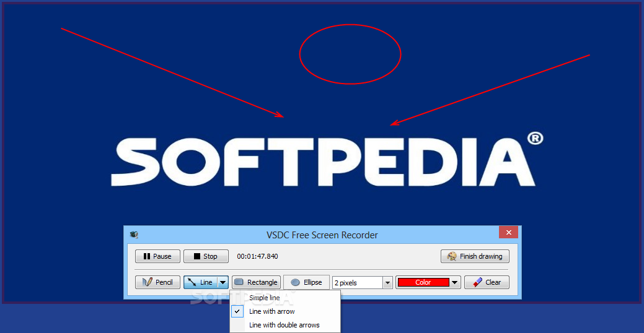Stop the screen recording
The image size is (644, 333).
tap(206, 256)
